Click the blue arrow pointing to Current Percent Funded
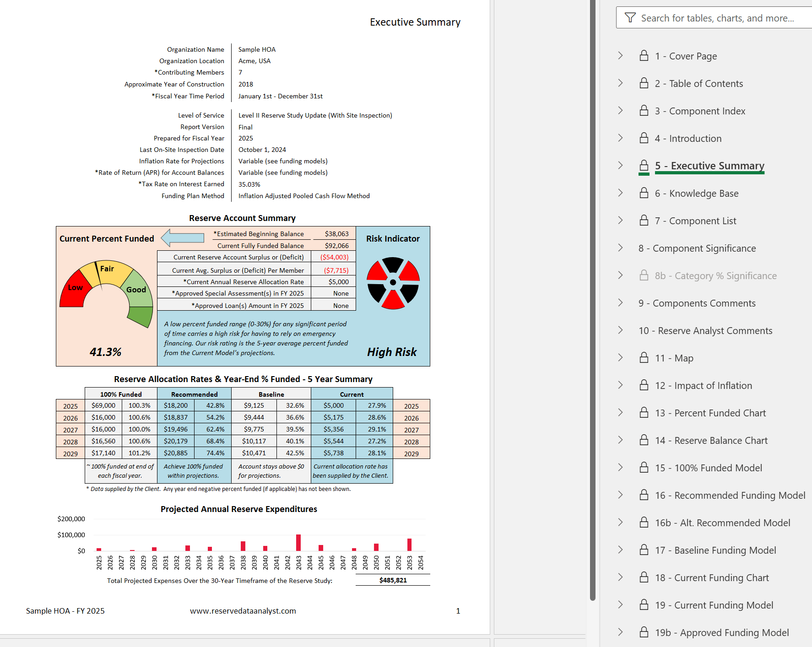Image resolution: width=812 pixels, height=647 pixels. point(183,237)
